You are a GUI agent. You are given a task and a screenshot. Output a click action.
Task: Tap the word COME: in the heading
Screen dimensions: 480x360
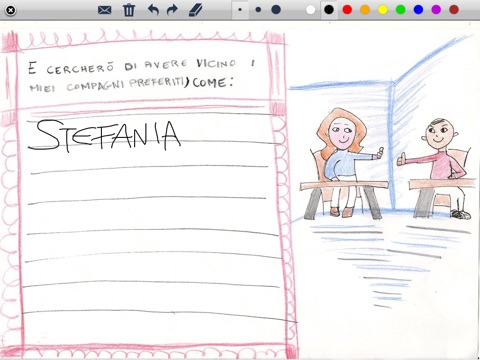212,83
